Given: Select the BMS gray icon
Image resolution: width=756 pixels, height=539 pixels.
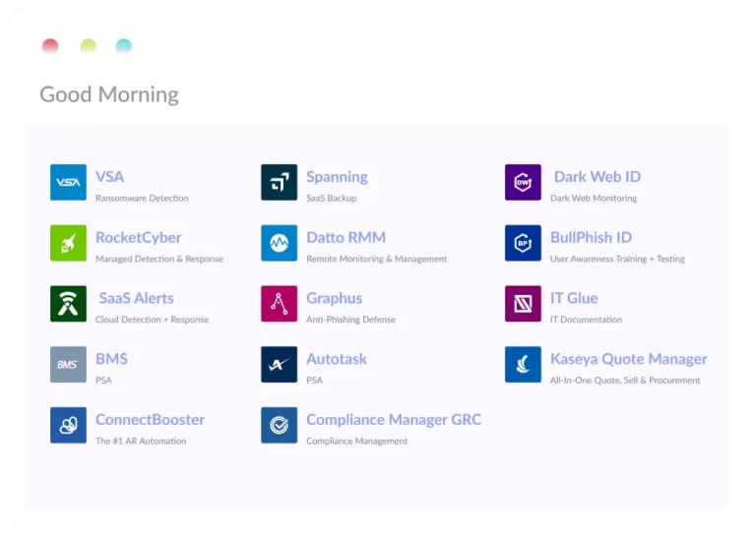Looking at the screenshot, I should (68, 364).
